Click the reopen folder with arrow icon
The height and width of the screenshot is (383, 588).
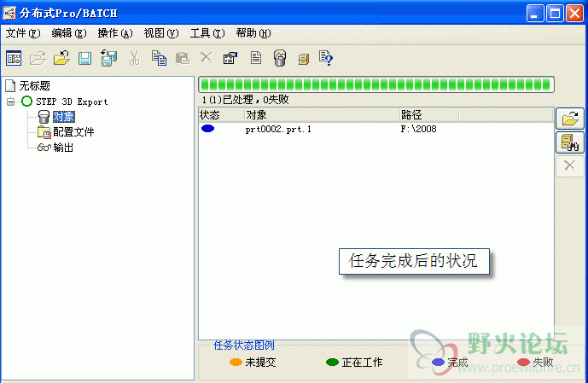(x=61, y=59)
